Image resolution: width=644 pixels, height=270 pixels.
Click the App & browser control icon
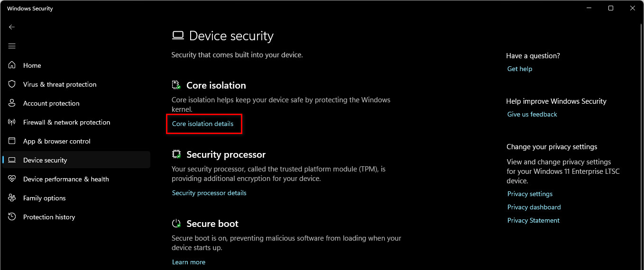[12, 141]
